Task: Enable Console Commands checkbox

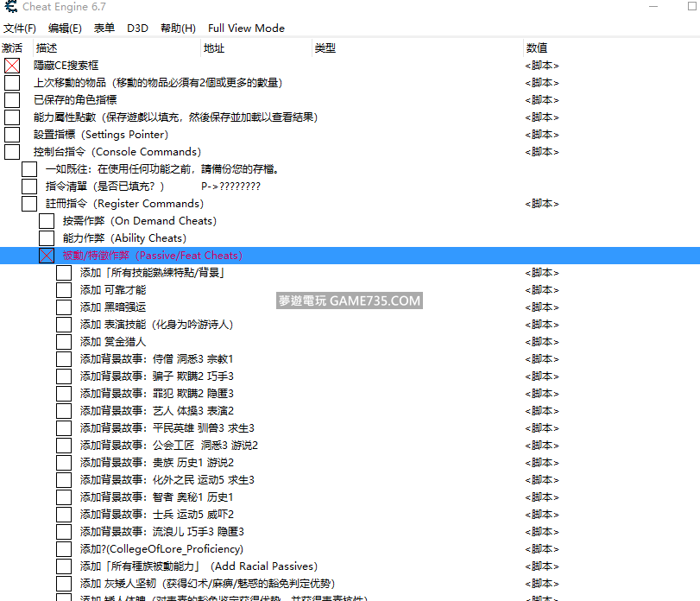Action: pos(12,152)
